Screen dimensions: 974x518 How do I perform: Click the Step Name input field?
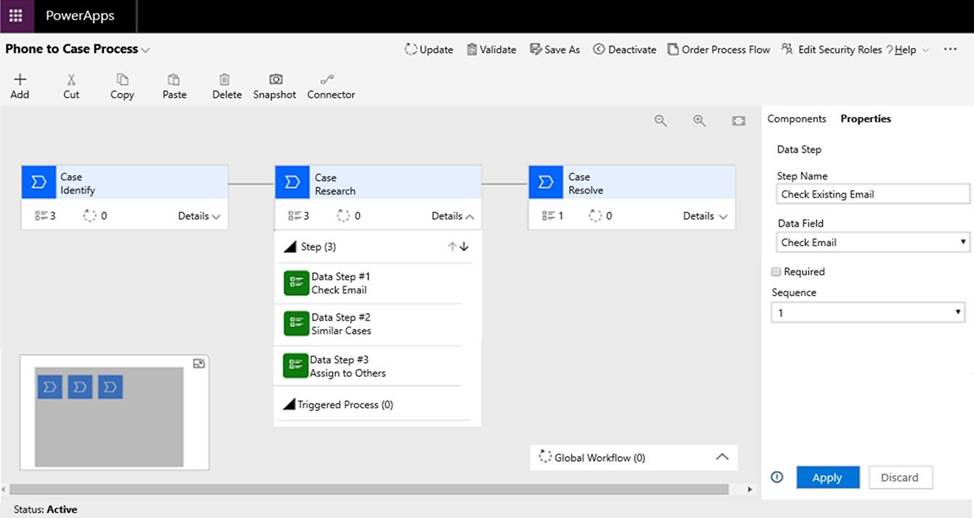[x=872, y=194]
